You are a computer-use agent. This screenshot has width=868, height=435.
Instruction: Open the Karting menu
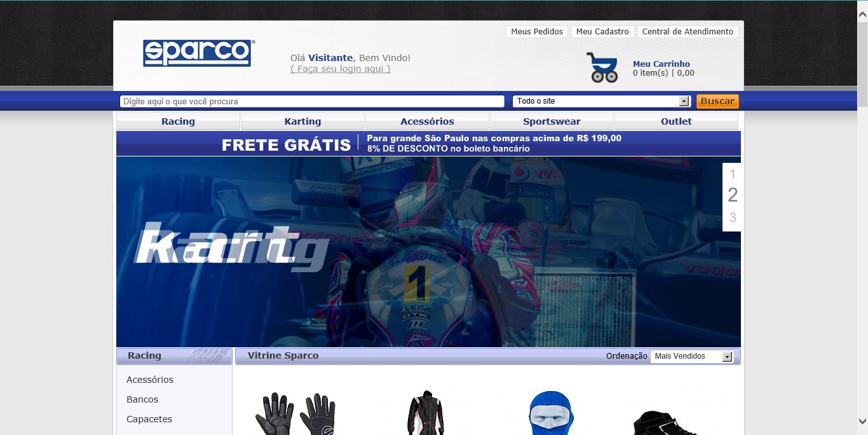click(x=302, y=121)
